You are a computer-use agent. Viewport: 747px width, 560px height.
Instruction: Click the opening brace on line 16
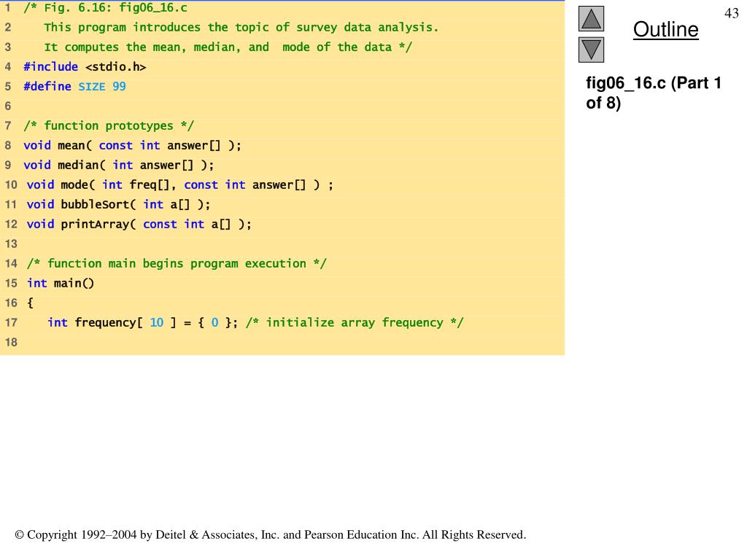click(30, 303)
